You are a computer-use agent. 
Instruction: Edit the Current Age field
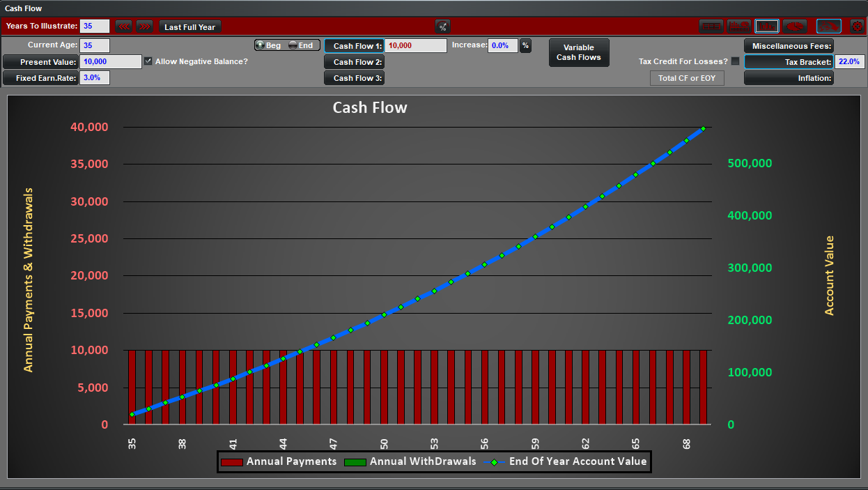coord(95,45)
